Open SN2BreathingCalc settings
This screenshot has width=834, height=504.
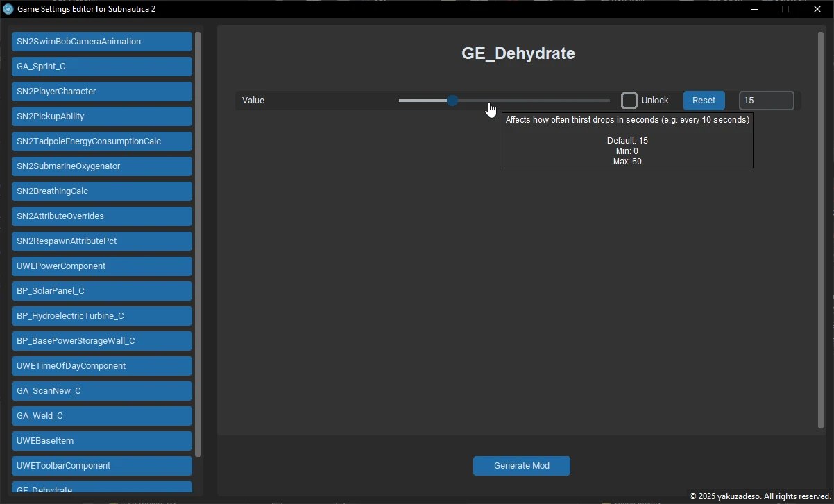[x=101, y=191]
